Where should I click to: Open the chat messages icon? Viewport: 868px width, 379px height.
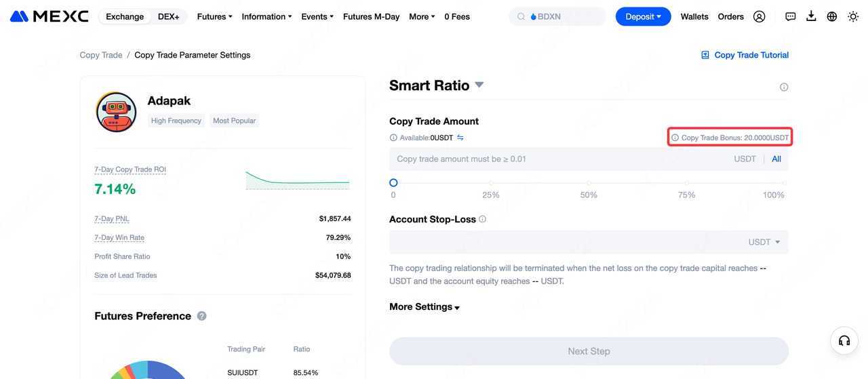coord(791,16)
